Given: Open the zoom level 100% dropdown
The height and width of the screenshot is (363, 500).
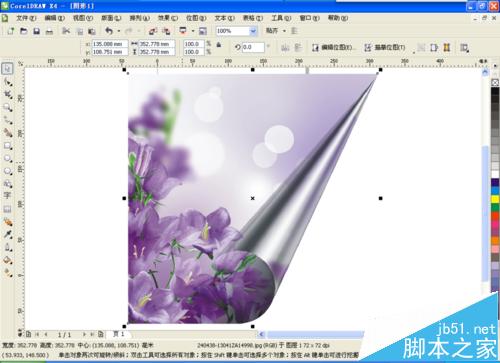Looking at the screenshot, I should [x=253, y=31].
